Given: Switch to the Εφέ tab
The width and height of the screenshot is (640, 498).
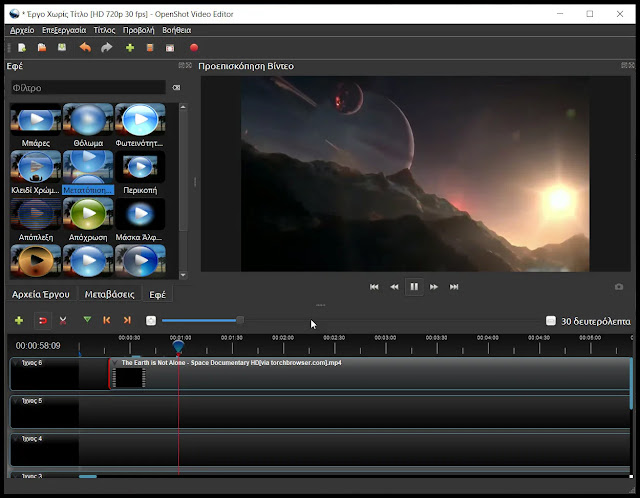Looking at the screenshot, I should click(157, 294).
